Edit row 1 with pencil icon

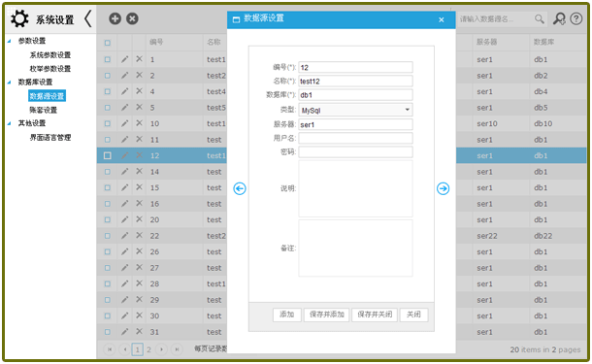coord(124,59)
